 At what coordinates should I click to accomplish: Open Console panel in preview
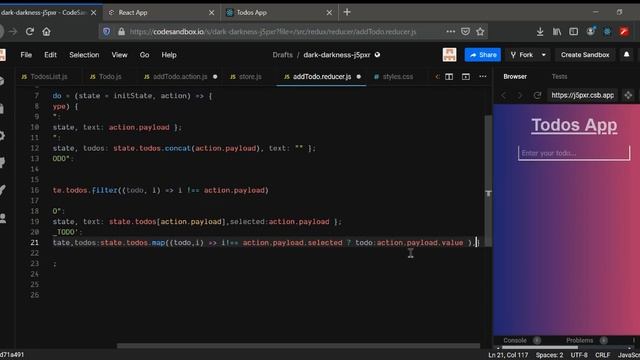click(515, 340)
